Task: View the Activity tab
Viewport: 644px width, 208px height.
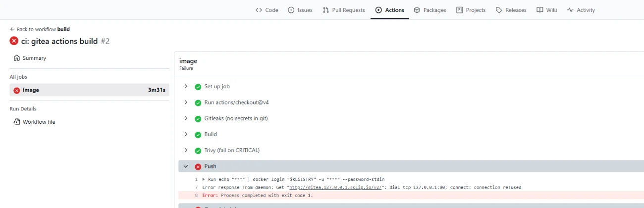Action: pos(581,10)
